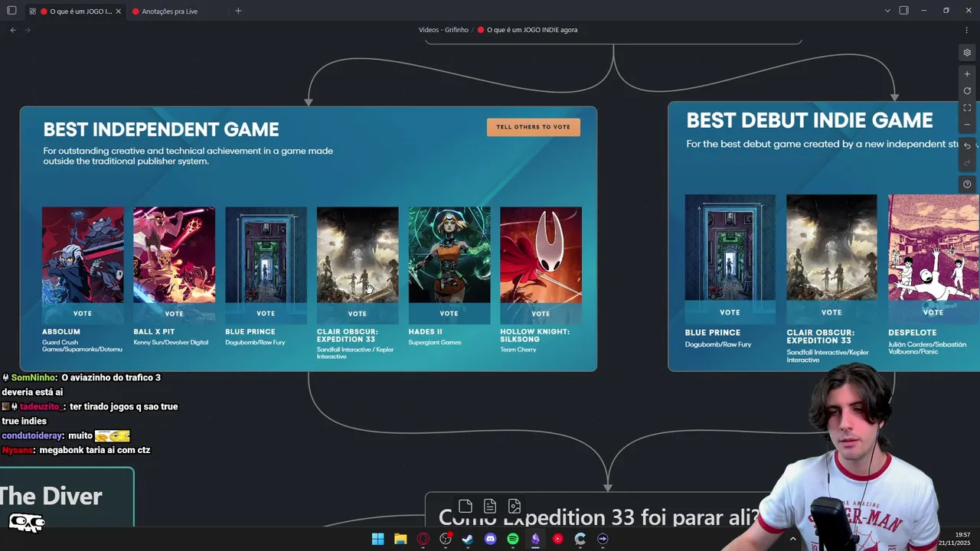Vote for Hades II
This screenshot has width=980, height=551.
point(449,313)
